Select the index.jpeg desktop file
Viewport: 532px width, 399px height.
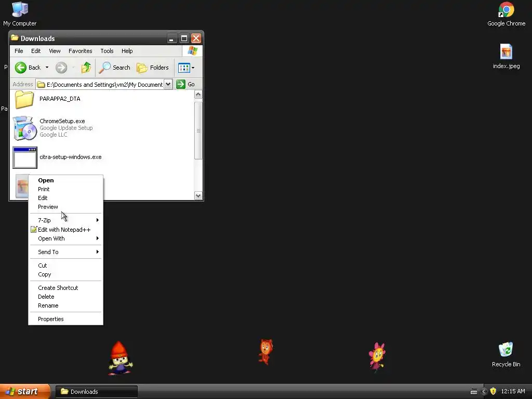click(x=506, y=56)
